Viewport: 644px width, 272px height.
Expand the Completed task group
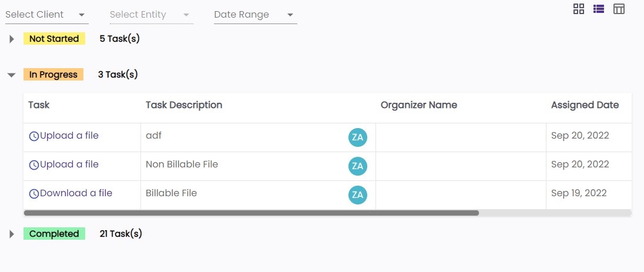11,234
